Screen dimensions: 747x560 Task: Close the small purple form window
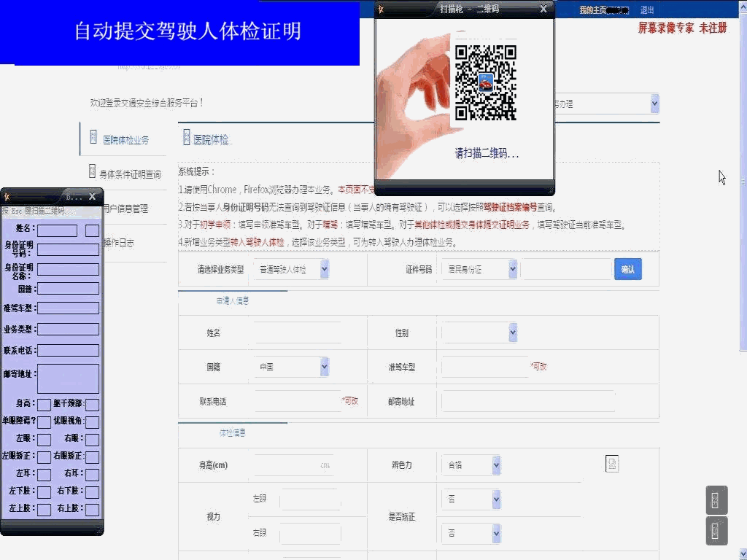[93, 196]
